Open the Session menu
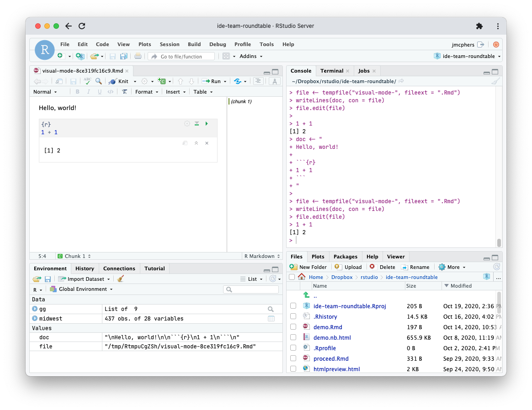The height and width of the screenshot is (410, 532). pos(170,44)
